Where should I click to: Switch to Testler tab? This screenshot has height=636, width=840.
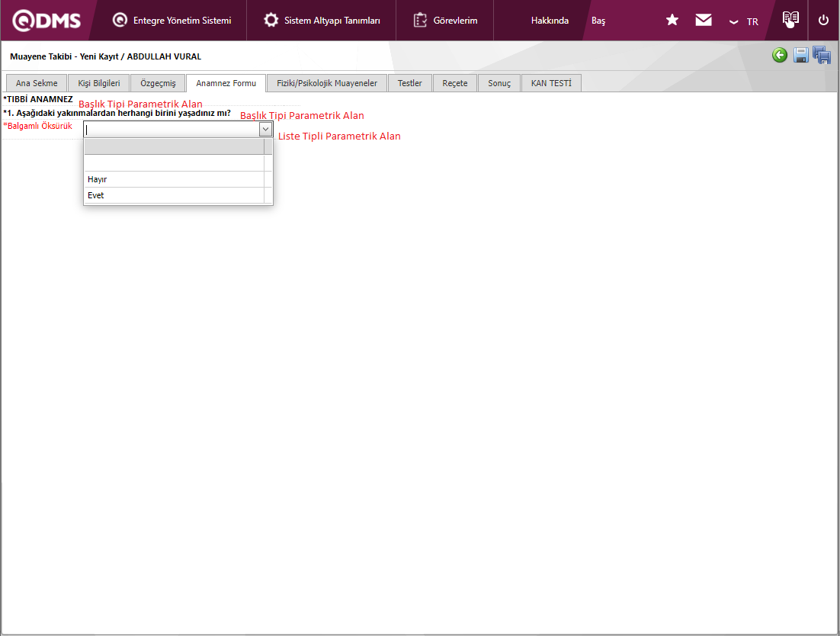coord(410,83)
